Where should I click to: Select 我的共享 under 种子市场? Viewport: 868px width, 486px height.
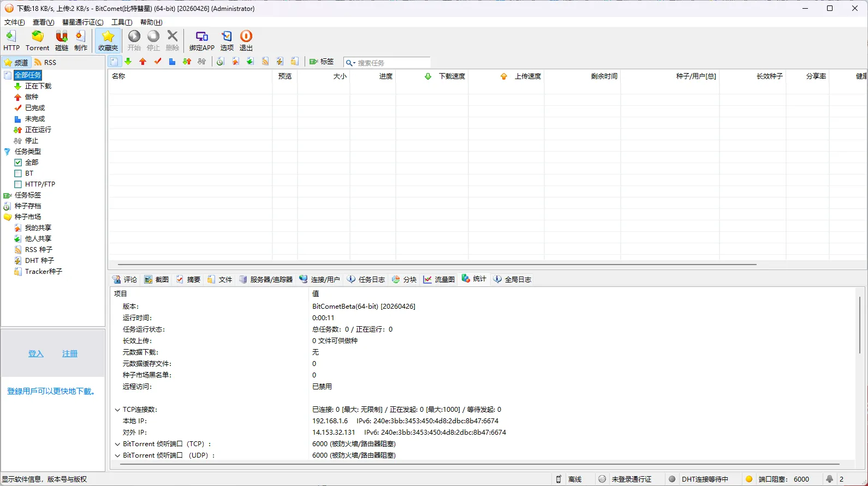pos(38,228)
